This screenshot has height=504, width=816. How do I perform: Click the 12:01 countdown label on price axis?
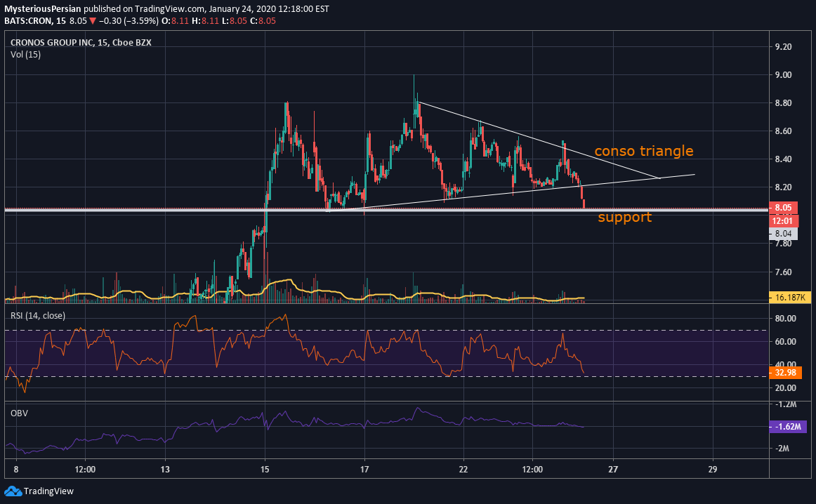(x=783, y=221)
